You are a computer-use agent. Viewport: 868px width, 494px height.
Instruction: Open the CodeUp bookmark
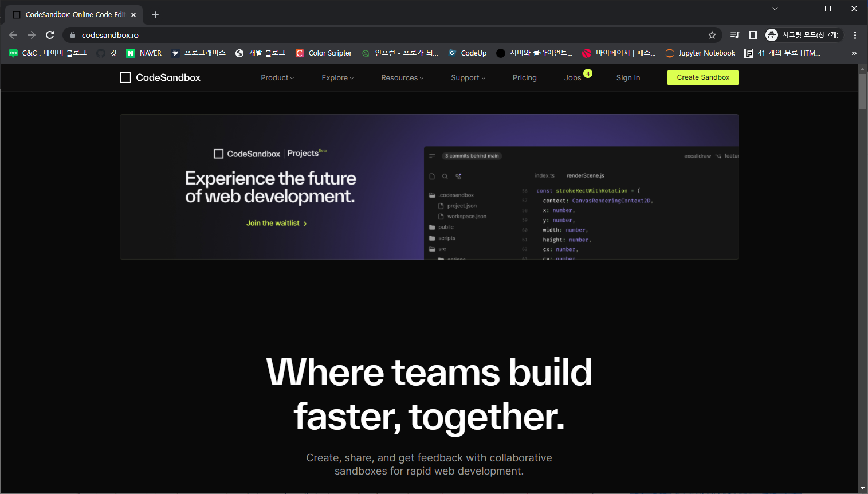pyautogui.click(x=467, y=53)
